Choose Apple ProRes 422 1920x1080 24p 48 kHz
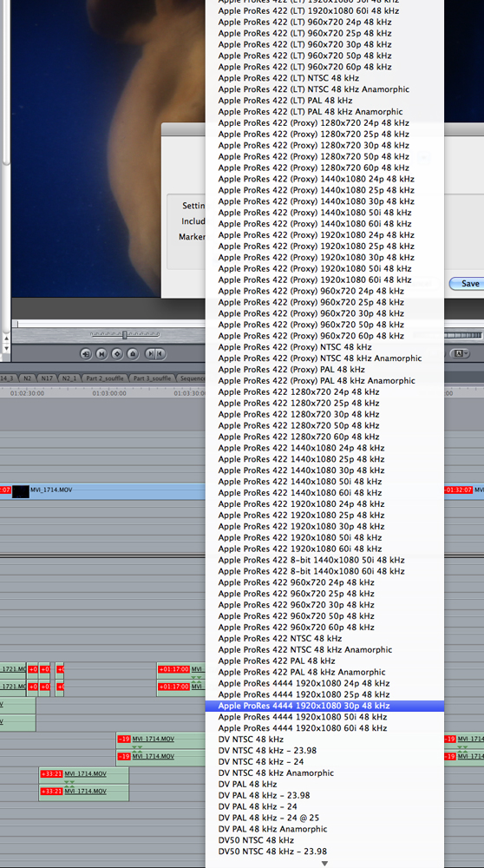 tap(324, 503)
